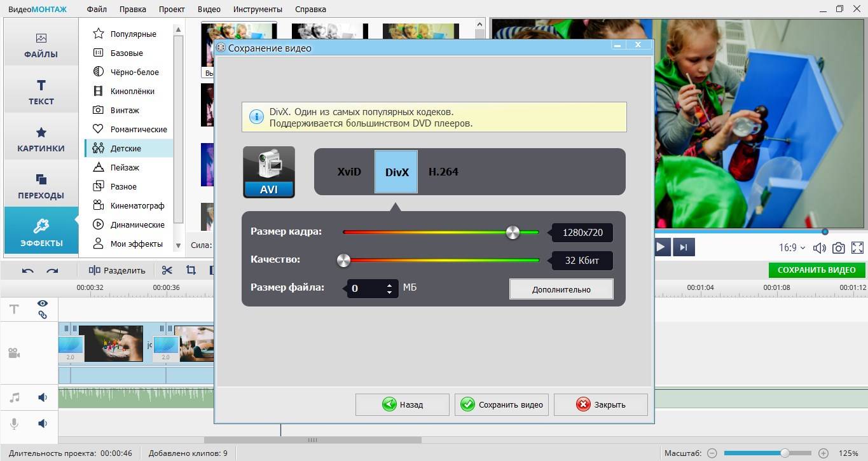This screenshot has width=868, height=461.
Task: Enter fullscreen preview mode
Action: pyautogui.click(x=857, y=248)
